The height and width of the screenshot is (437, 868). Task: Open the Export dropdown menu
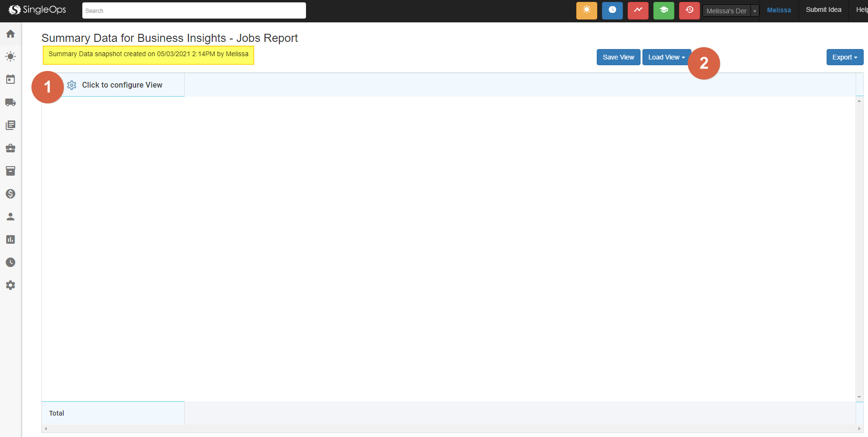[x=844, y=57]
